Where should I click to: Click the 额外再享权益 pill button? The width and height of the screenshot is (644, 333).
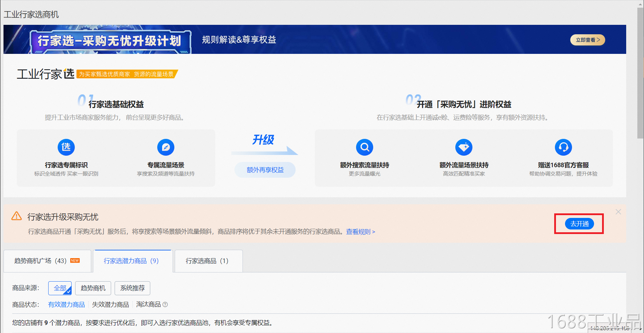click(x=265, y=170)
